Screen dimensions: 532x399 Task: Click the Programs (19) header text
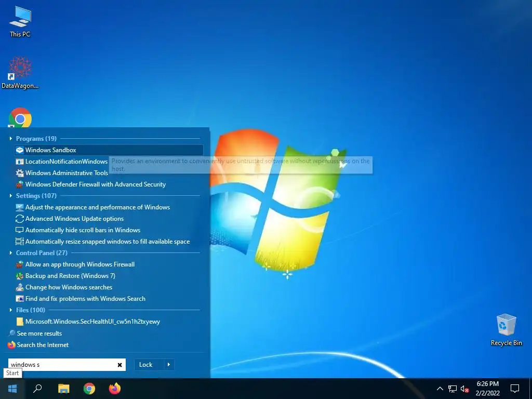(x=36, y=139)
